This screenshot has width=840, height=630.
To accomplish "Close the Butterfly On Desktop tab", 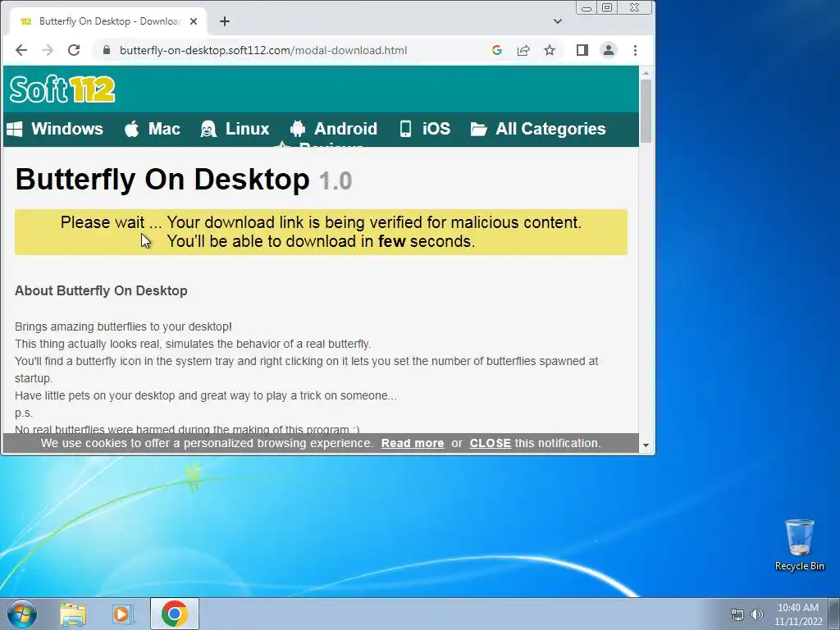I will click(x=194, y=21).
